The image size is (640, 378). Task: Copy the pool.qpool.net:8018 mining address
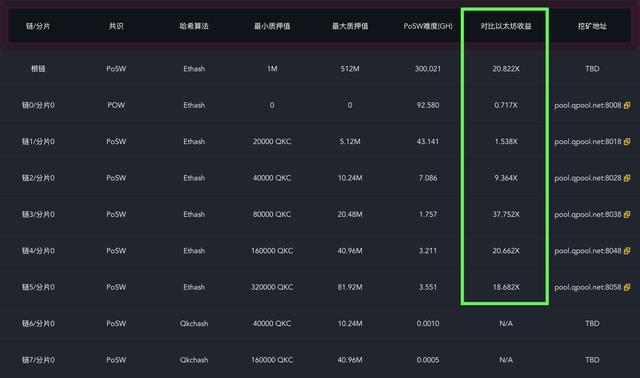(627, 142)
